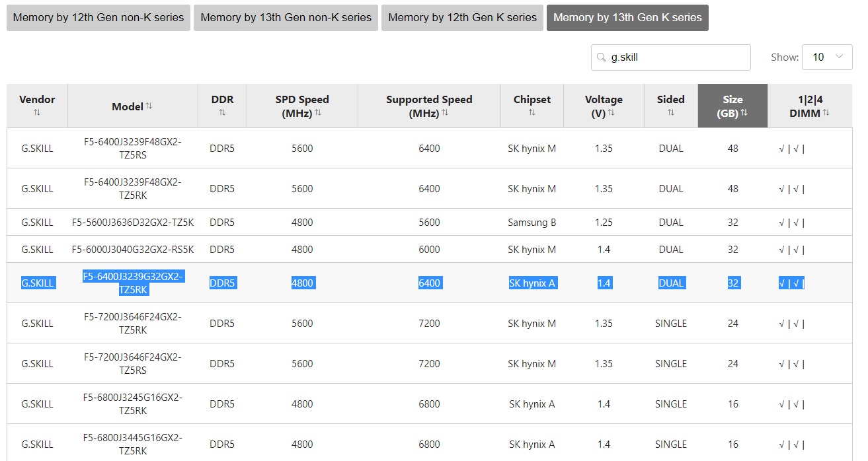Open Memory by 13th Gen non-K series tab
This screenshot has height=461, width=868.
[286, 18]
